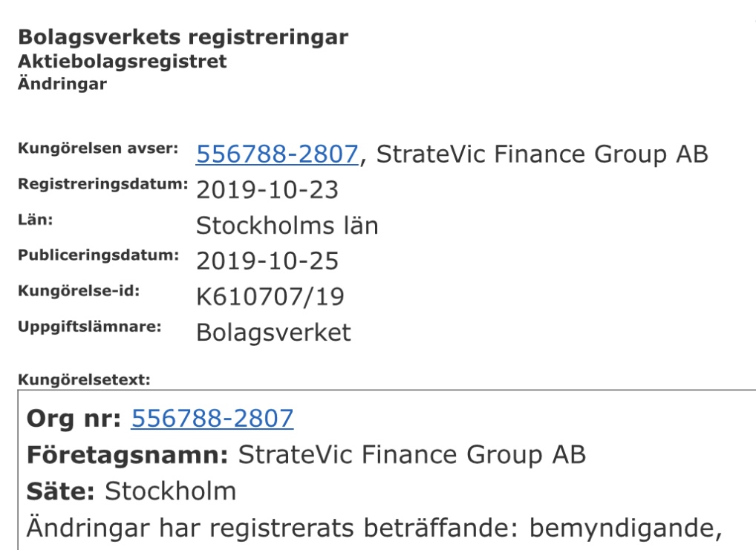Click the Säte value Stockholm
The height and width of the screenshot is (550, 756).
pos(171,491)
